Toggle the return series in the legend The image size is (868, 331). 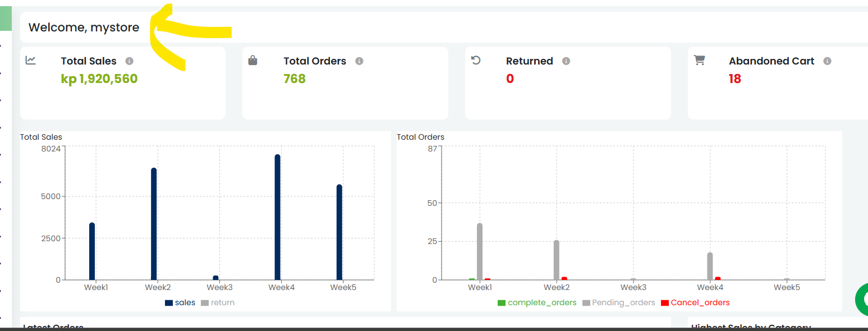pos(218,302)
